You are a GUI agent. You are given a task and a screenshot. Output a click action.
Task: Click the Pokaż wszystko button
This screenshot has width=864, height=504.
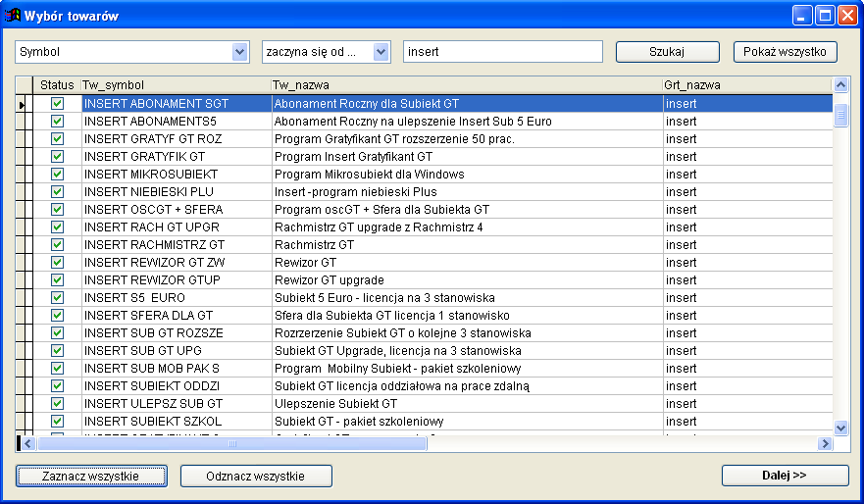pyautogui.click(x=785, y=52)
